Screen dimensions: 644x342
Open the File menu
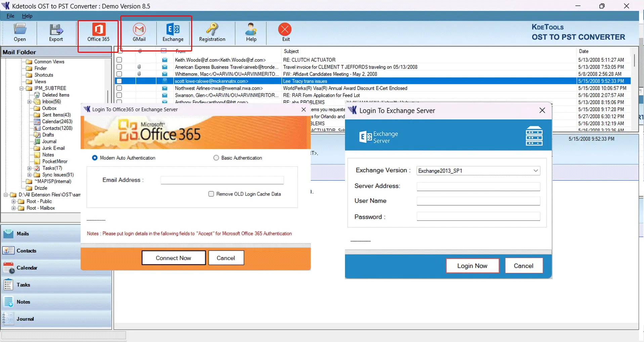tap(10, 16)
